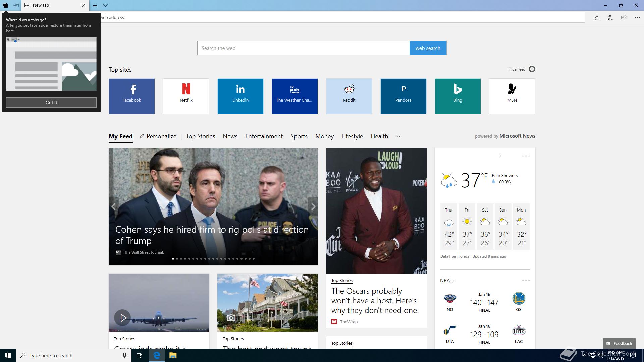
Task: Expand more feed categories ellipsis
Action: (x=398, y=136)
